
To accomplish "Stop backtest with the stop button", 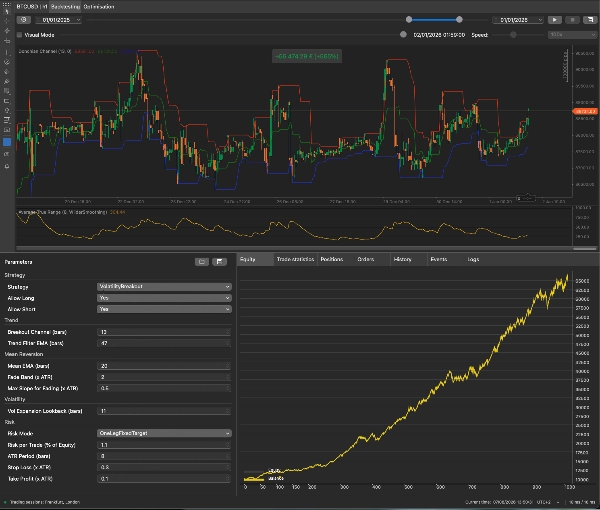I will (572, 20).
